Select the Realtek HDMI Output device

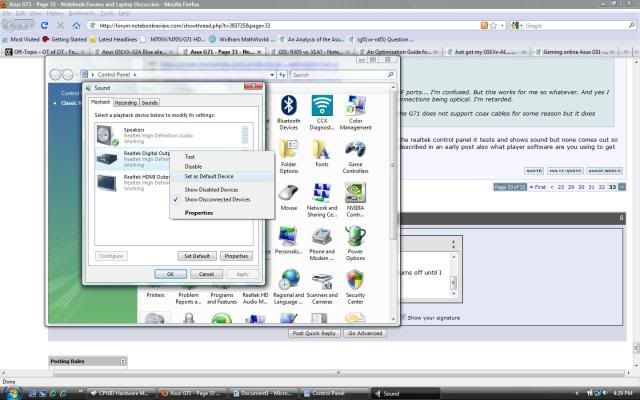[x=133, y=182]
